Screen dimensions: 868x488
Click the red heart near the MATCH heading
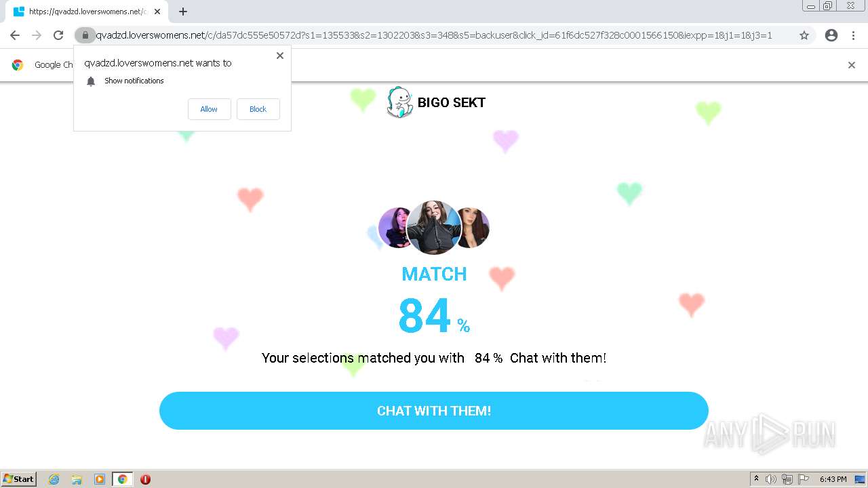pos(502,278)
